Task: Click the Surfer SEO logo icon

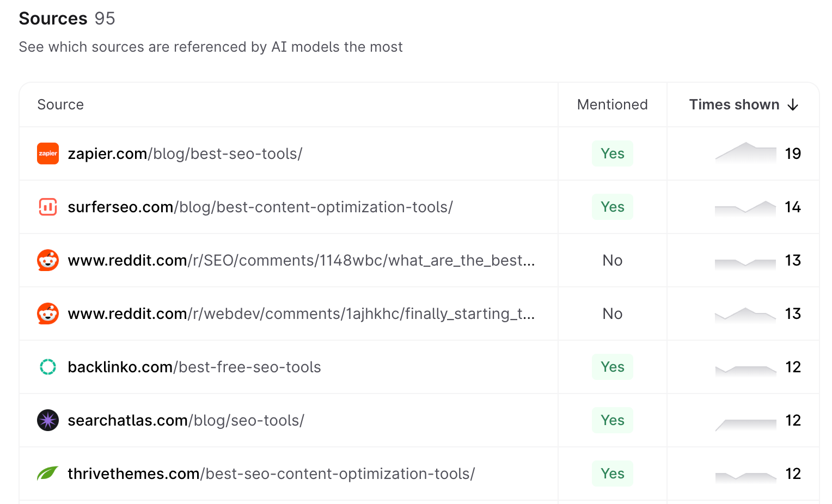Action: pos(48,207)
